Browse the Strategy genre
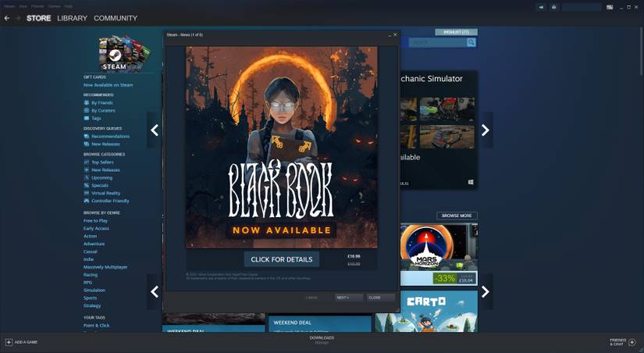The height and width of the screenshot is (353, 644). click(x=92, y=305)
